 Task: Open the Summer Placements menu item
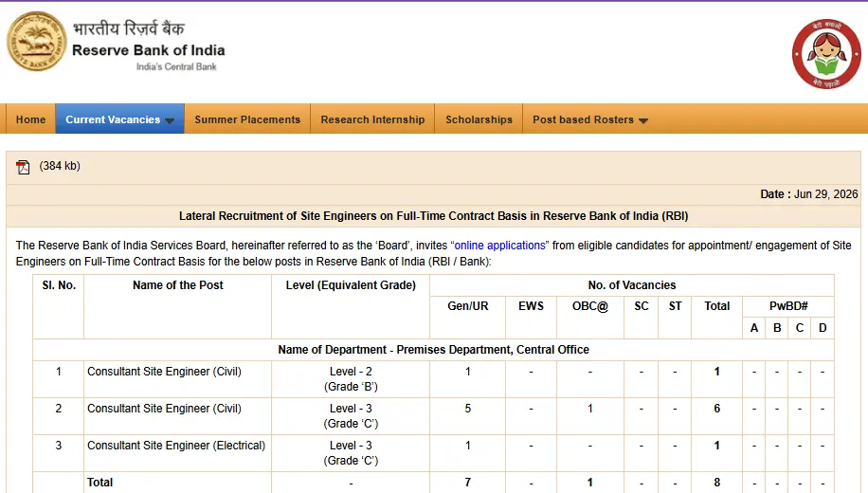(247, 119)
